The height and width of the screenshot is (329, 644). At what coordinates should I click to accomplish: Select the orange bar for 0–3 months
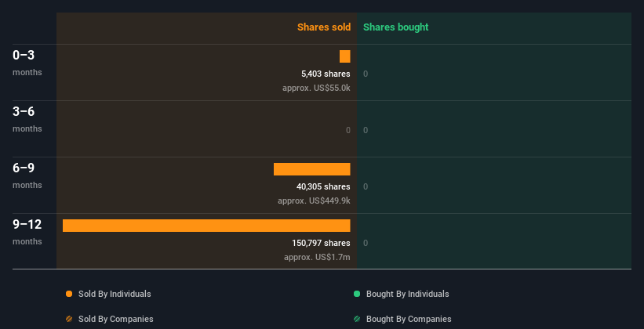coord(345,56)
